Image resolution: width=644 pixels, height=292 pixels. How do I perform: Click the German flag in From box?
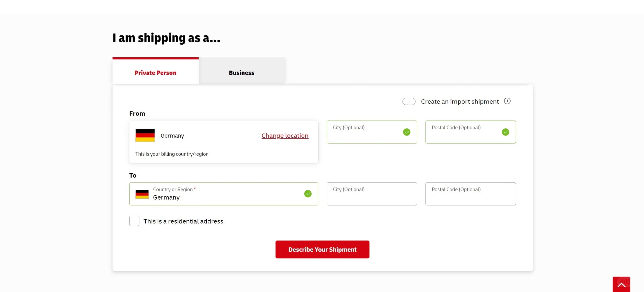(145, 135)
